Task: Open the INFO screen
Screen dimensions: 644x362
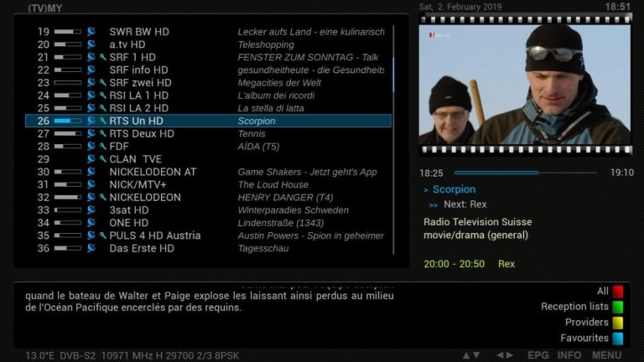Action: 569,355
